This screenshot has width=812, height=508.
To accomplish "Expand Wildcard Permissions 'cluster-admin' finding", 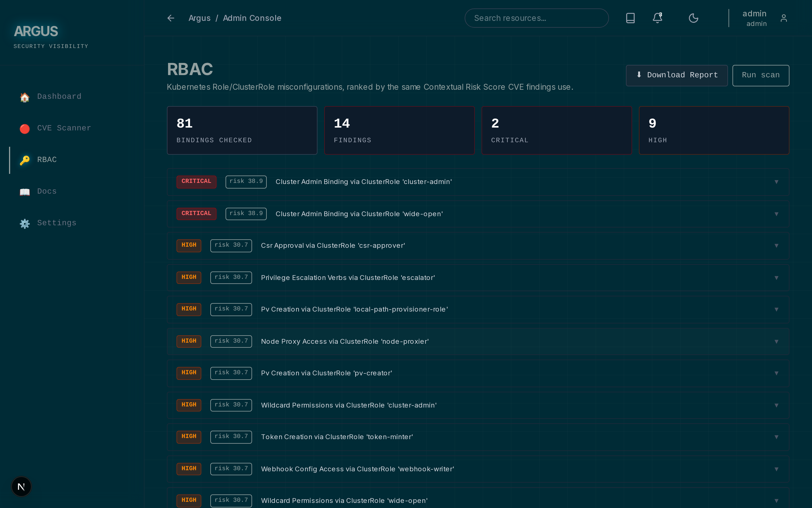I will coord(478,406).
